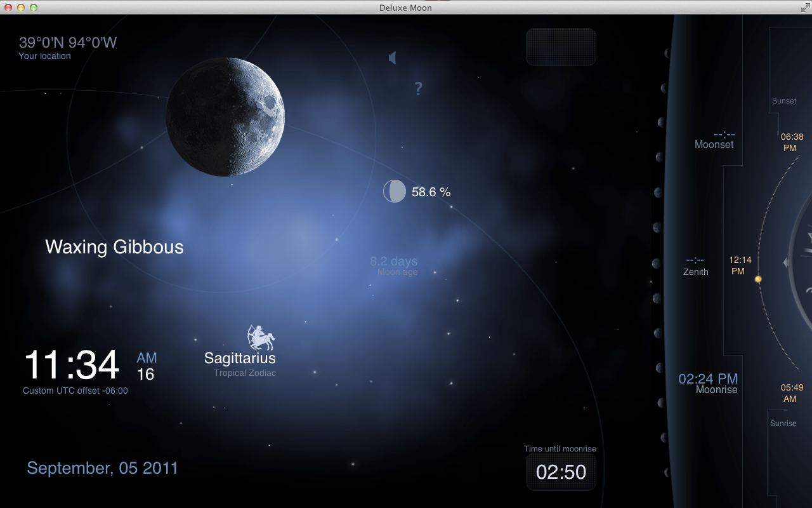
Task: Click the blank time above Zenith
Action: [695, 260]
